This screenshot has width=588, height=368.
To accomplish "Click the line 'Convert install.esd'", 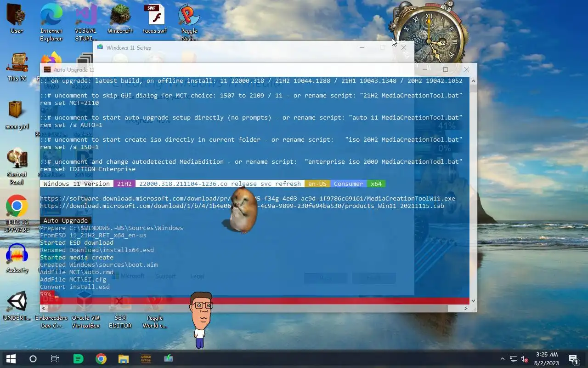I will coord(75,287).
